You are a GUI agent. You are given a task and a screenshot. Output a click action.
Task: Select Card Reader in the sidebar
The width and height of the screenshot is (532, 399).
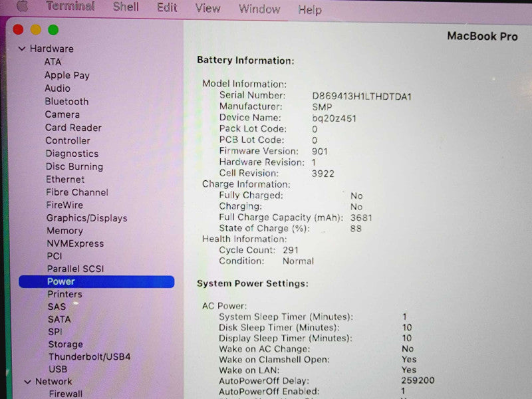[x=73, y=128]
